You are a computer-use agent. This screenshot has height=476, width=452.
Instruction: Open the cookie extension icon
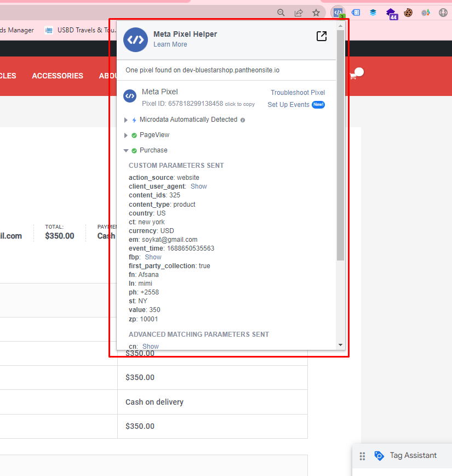click(x=408, y=13)
